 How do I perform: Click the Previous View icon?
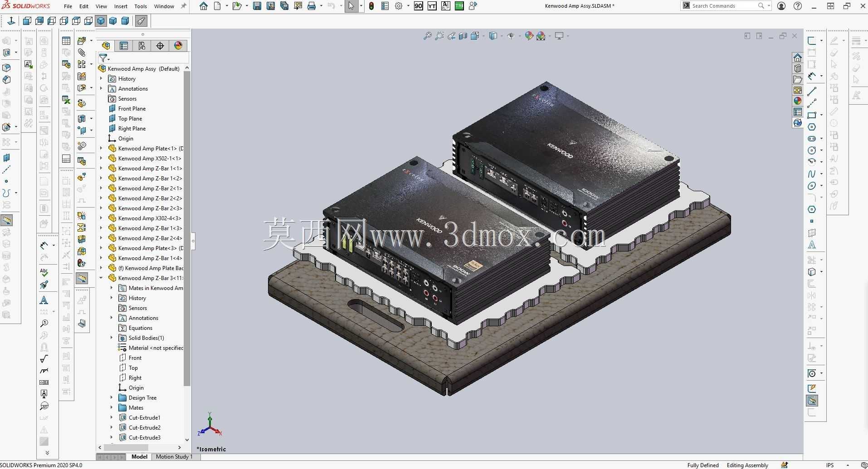coord(451,36)
